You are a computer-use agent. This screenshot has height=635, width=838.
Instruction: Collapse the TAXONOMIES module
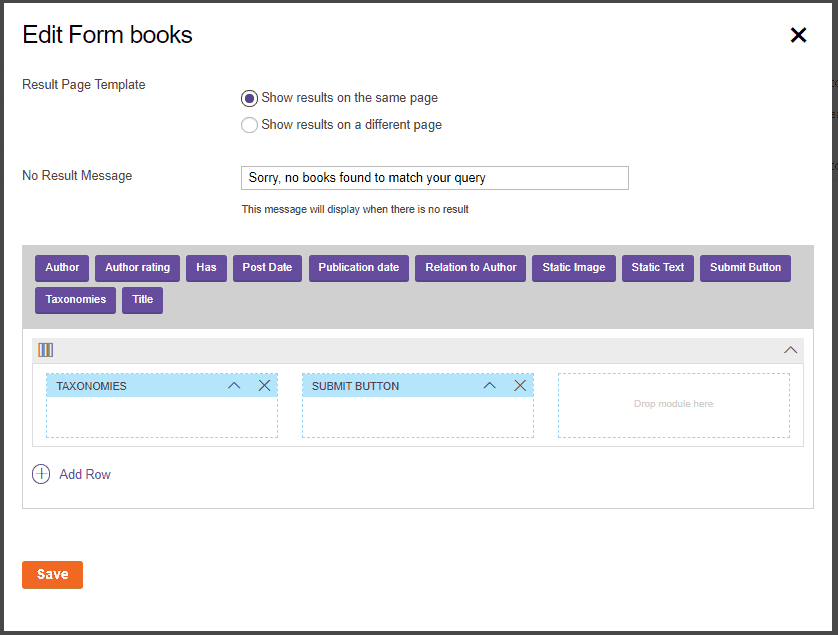coord(234,385)
